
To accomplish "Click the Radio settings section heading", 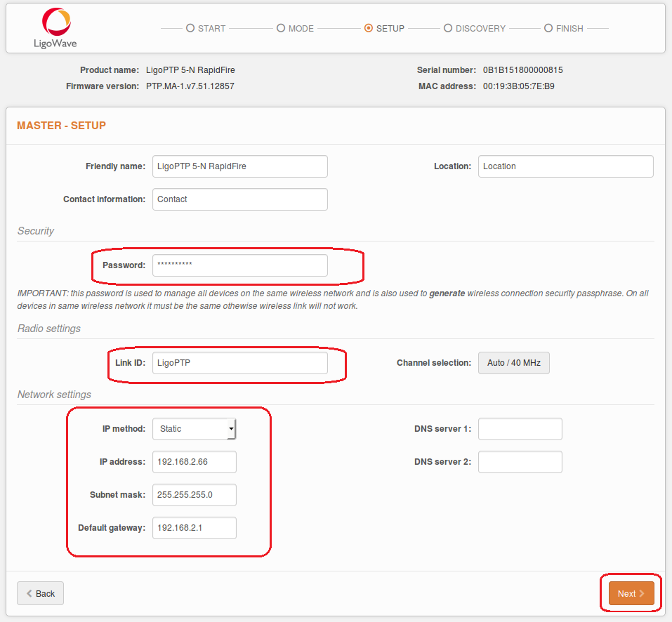I will [49, 329].
